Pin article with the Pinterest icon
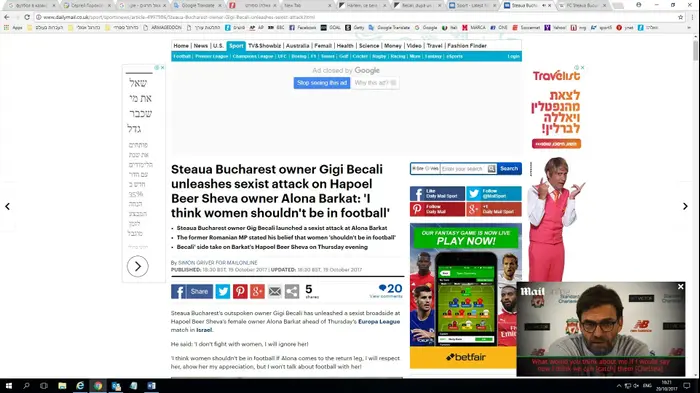The image size is (700, 393). [240, 292]
